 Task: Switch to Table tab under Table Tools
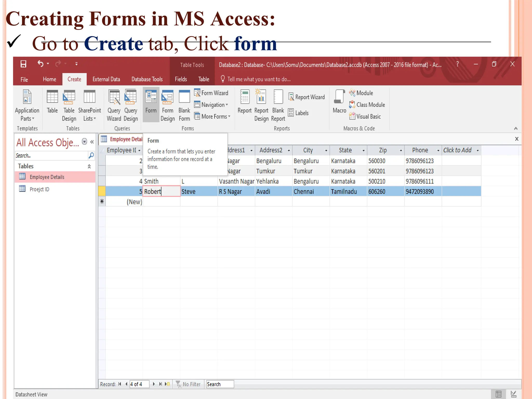point(204,79)
